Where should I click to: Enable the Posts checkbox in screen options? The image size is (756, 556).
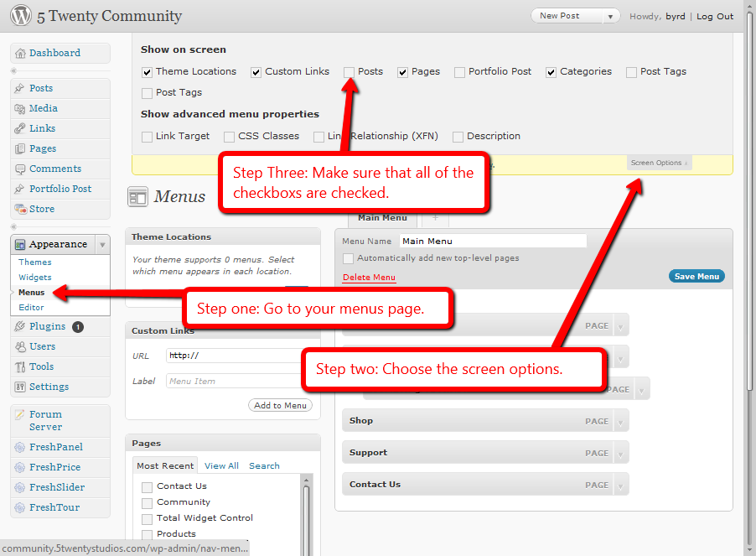[349, 72]
